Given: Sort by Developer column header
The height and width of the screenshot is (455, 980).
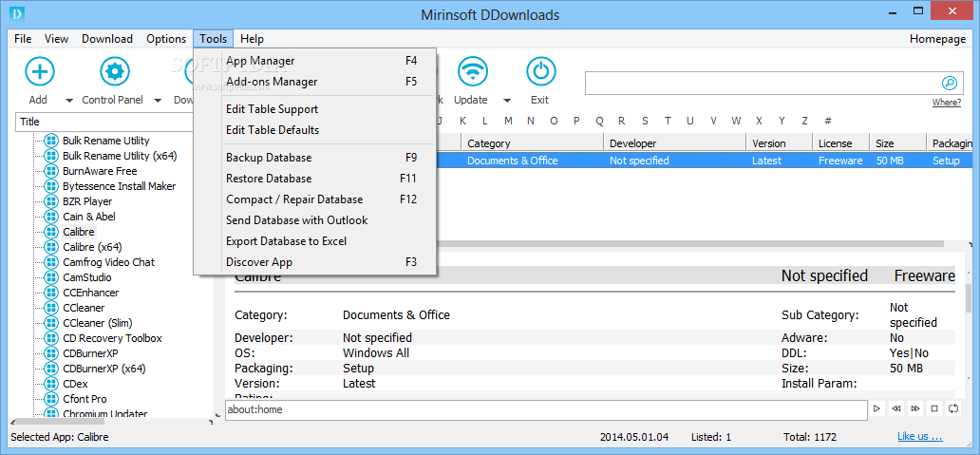Looking at the screenshot, I should [675, 143].
